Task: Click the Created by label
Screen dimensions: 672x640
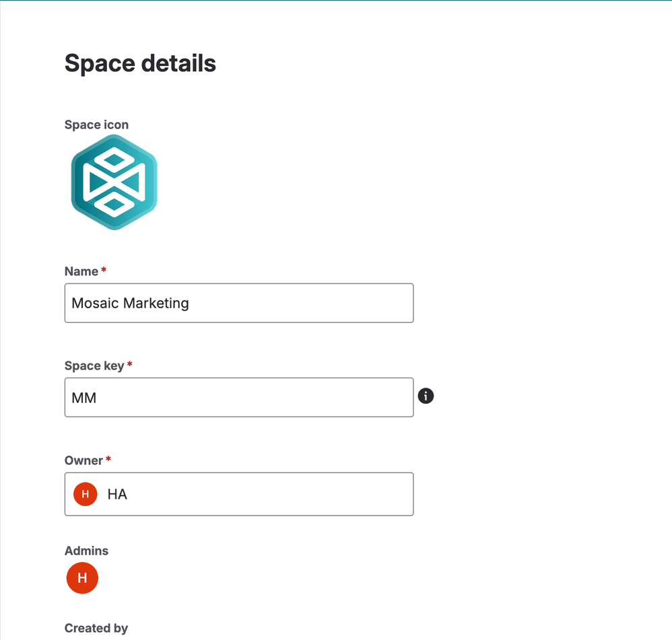Action: point(96,628)
